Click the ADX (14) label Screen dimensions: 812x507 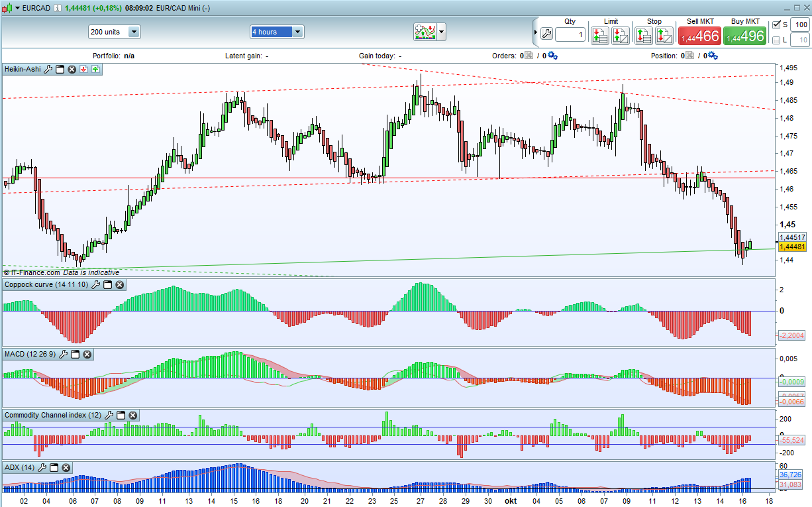coord(20,468)
